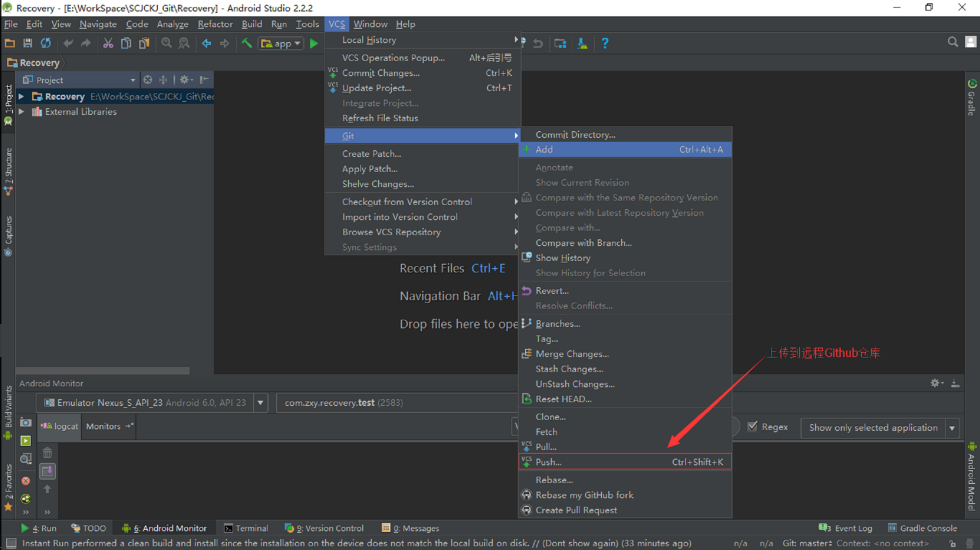
Task: Click the Hide Project panel icon
Action: [x=204, y=80]
